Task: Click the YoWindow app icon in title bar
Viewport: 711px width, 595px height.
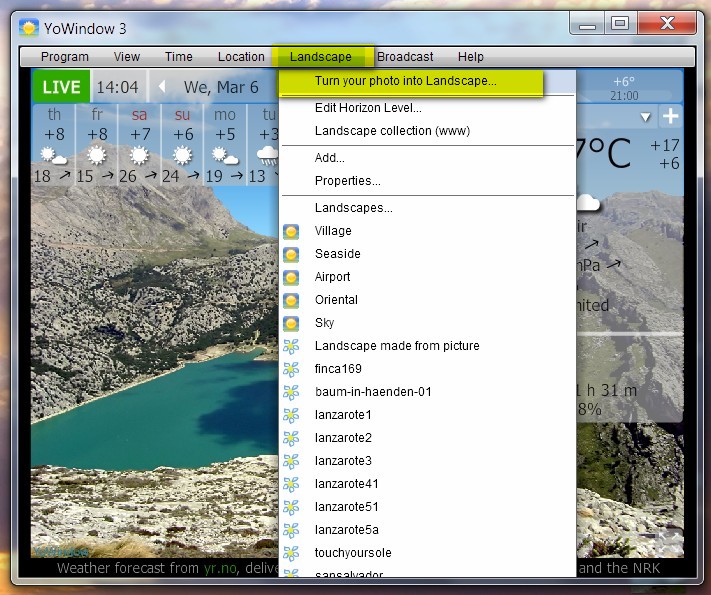Action: (x=29, y=28)
